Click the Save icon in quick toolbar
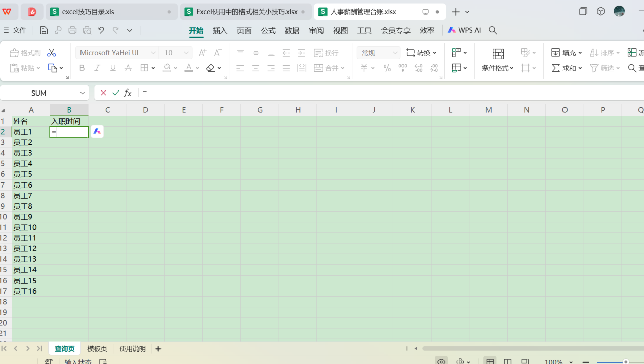Viewport: 644px width, 364px height. point(44,30)
